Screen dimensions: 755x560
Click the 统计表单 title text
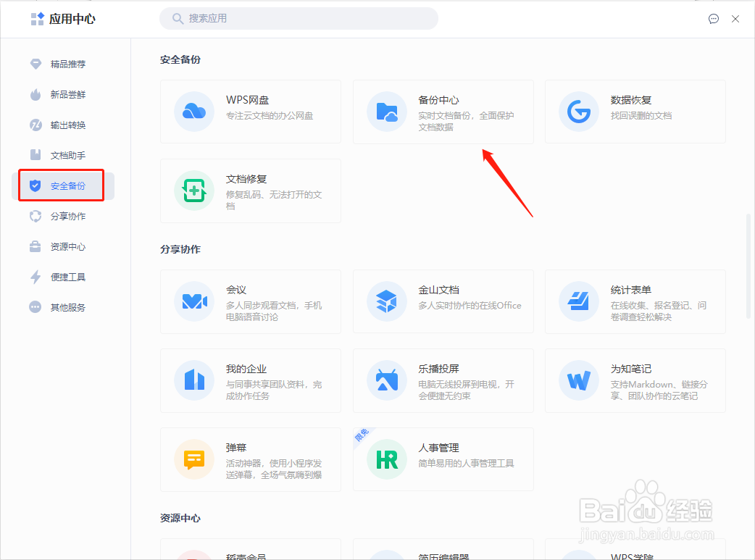(631, 290)
